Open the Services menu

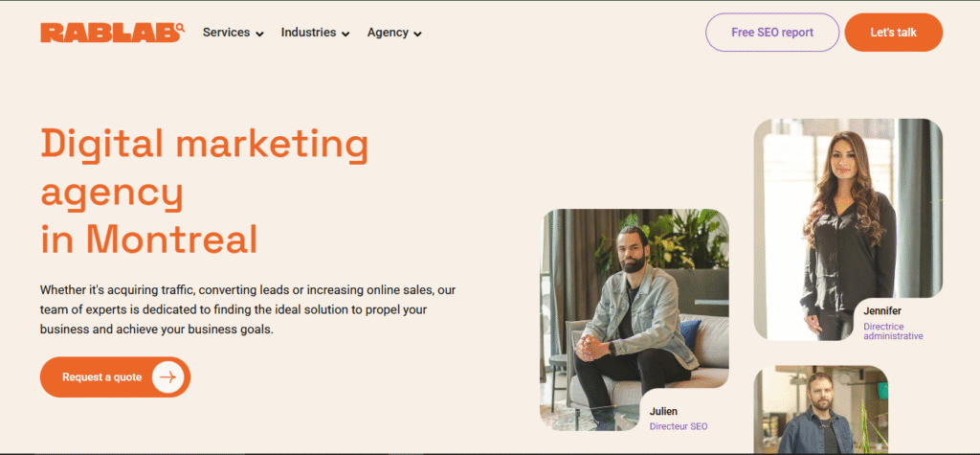point(226,33)
